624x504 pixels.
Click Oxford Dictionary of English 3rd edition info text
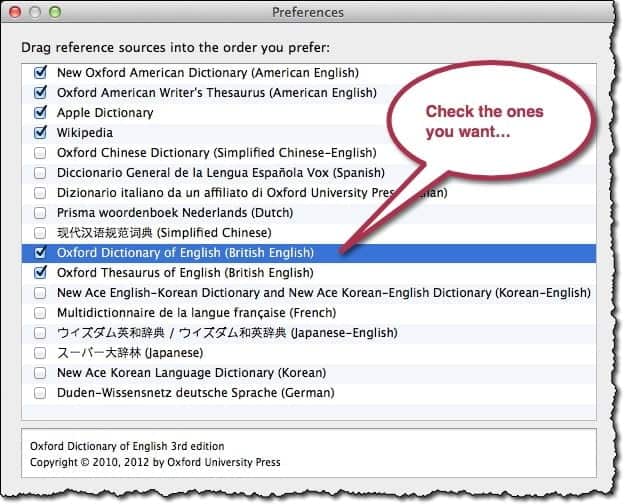[127, 446]
